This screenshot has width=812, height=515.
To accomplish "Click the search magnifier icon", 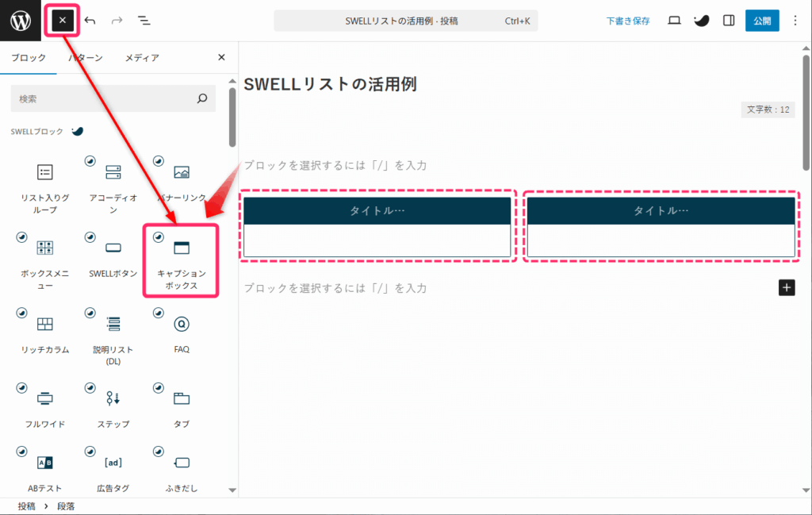I will (x=202, y=98).
